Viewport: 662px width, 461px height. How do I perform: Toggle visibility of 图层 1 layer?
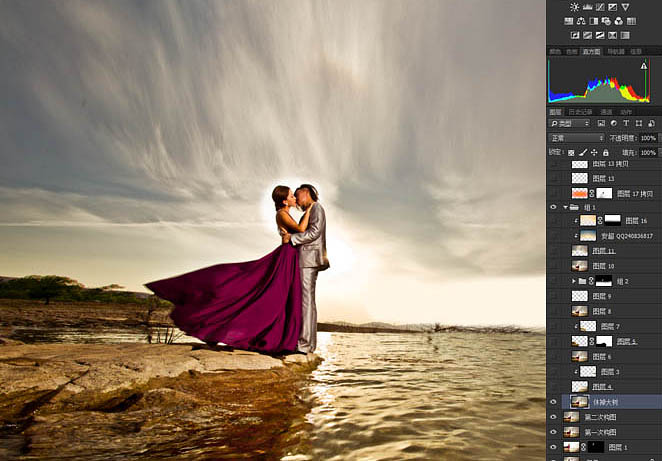click(553, 447)
